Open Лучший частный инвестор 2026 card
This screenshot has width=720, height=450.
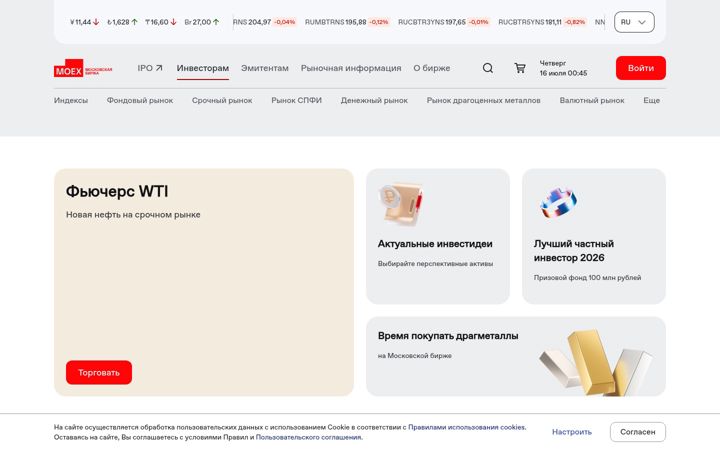(x=594, y=236)
